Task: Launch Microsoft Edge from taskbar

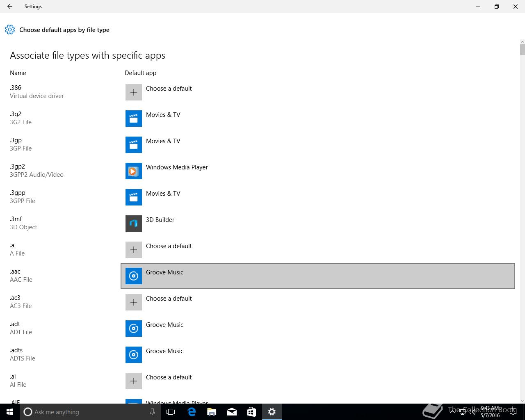Action: coord(192,412)
